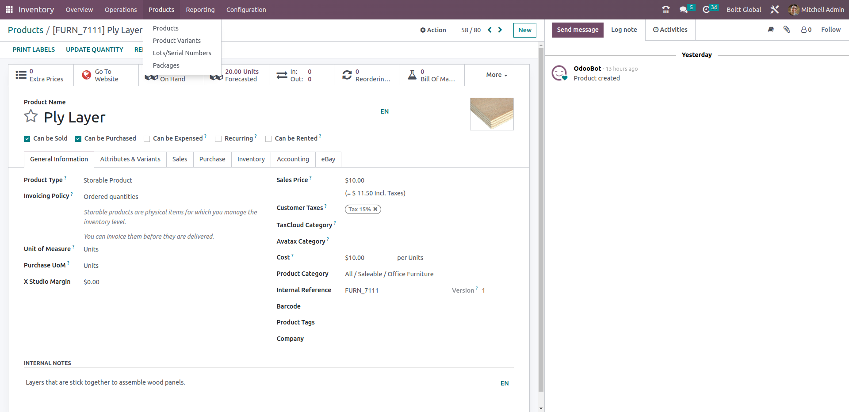Select Packages menu entry

tap(166, 66)
